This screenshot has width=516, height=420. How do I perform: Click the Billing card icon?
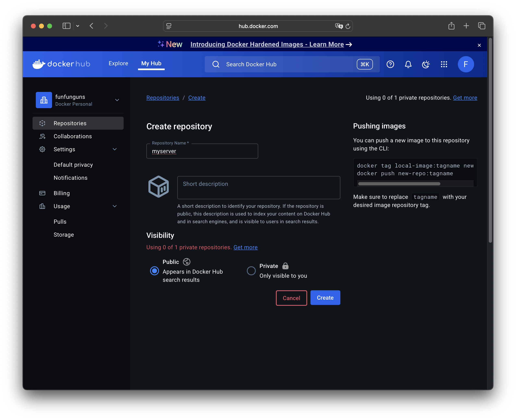coord(42,193)
